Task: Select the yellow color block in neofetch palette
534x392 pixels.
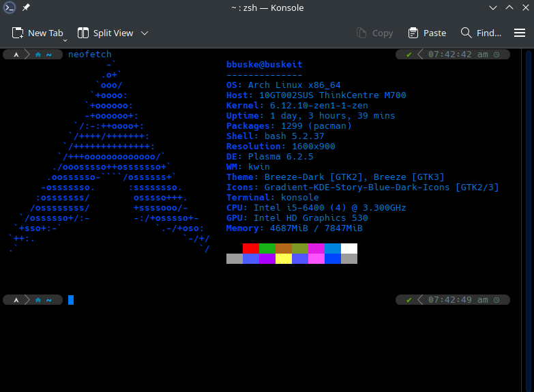Action: coord(283,258)
